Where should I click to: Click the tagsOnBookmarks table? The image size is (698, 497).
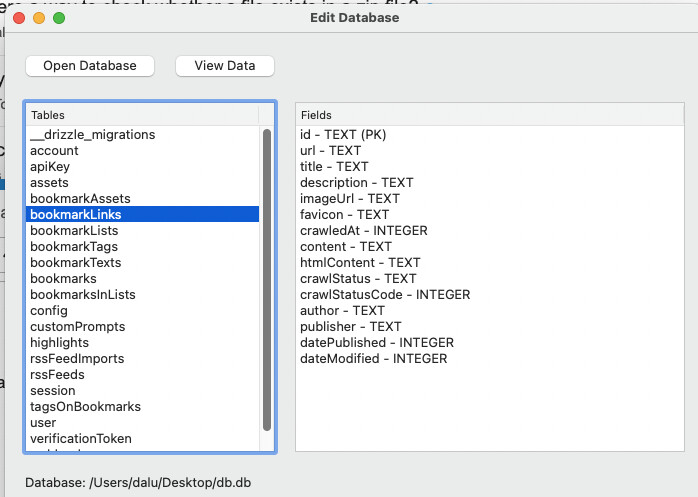point(85,407)
